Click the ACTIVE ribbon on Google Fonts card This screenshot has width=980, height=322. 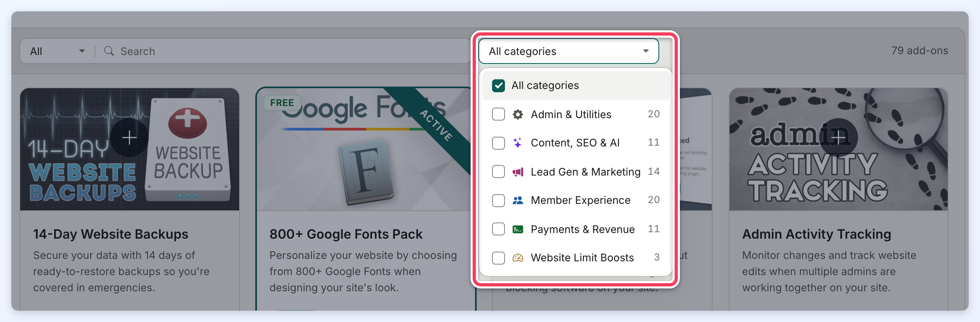(x=436, y=125)
